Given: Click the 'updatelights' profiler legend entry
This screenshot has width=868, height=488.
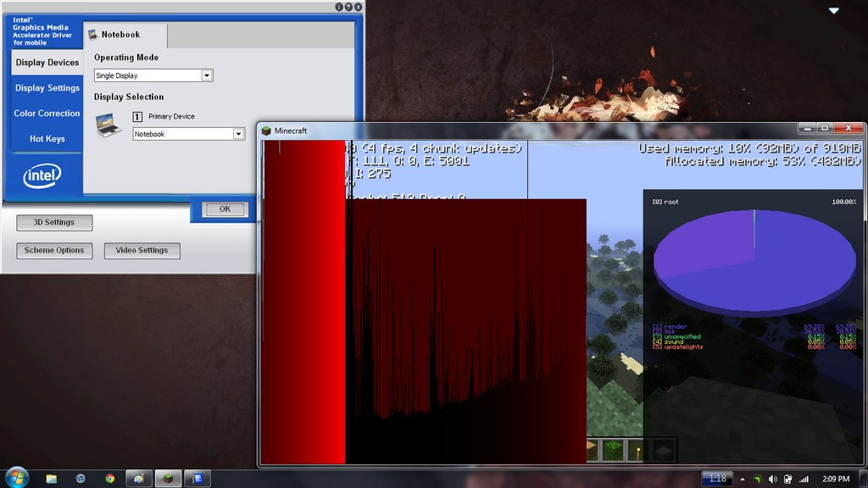Looking at the screenshot, I should 677,347.
